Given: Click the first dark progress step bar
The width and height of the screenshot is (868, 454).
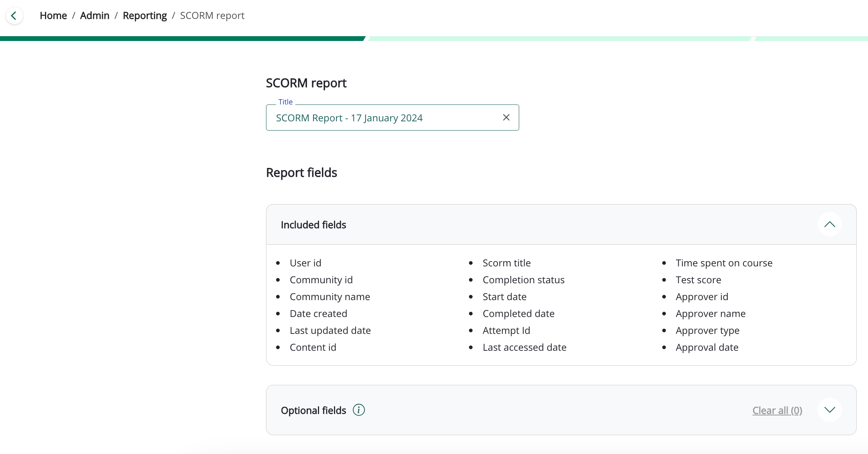Looking at the screenshot, I should click(181, 39).
